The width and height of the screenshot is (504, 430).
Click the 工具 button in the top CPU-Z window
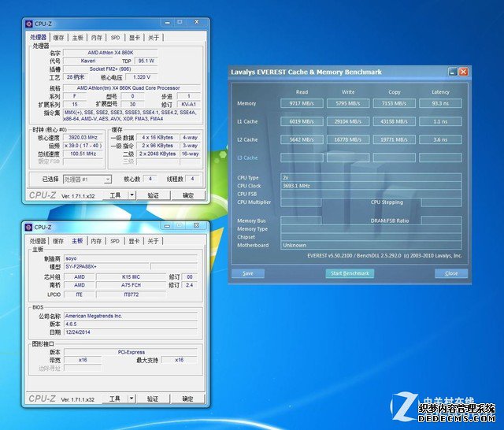pos(116,195)
